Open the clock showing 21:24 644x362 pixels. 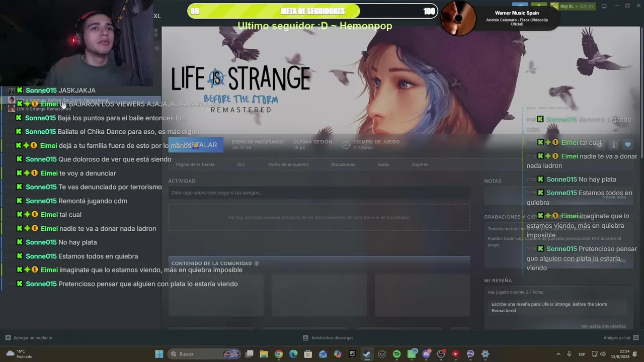pos(620,354)
